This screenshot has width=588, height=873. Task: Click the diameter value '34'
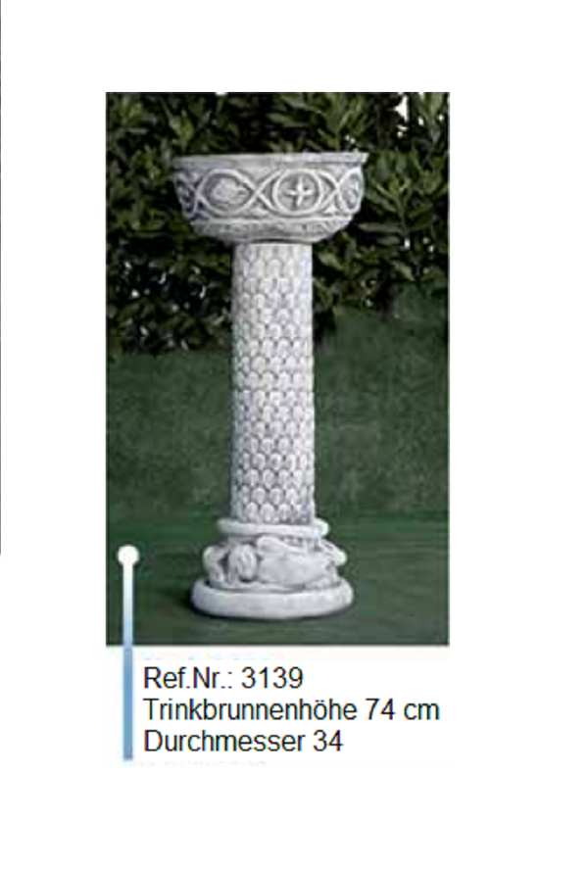point(328,741)
